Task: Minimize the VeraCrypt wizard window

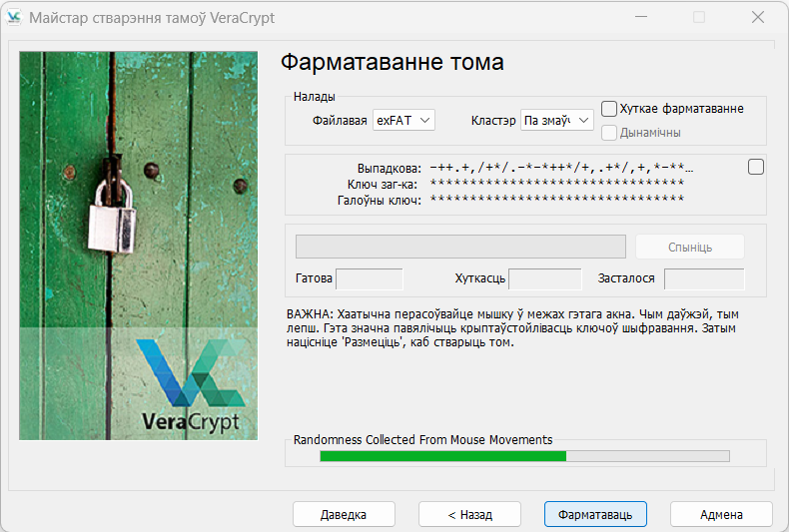Action: tap(641, 17)
